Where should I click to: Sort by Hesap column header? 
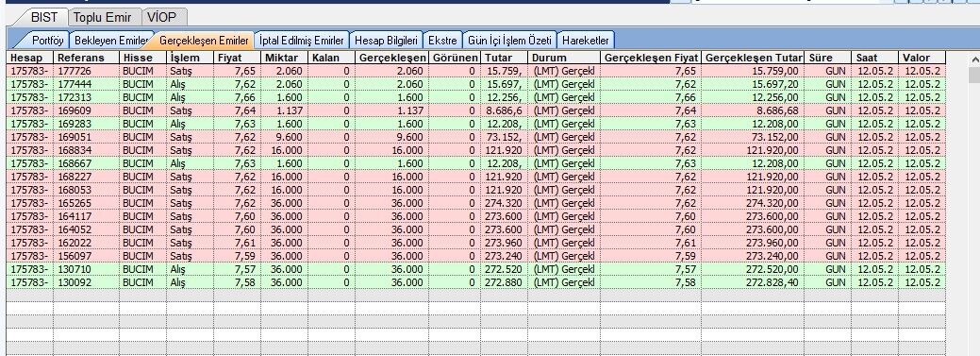29,58
